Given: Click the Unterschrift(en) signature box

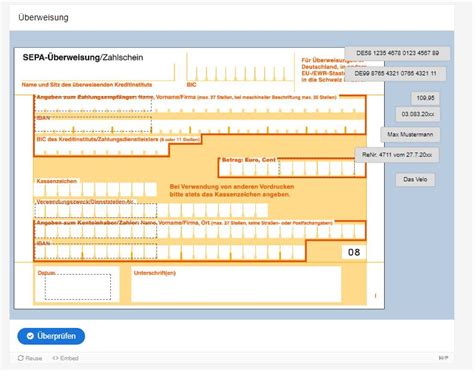Looking at the screenshot, I should click(236, 284).
